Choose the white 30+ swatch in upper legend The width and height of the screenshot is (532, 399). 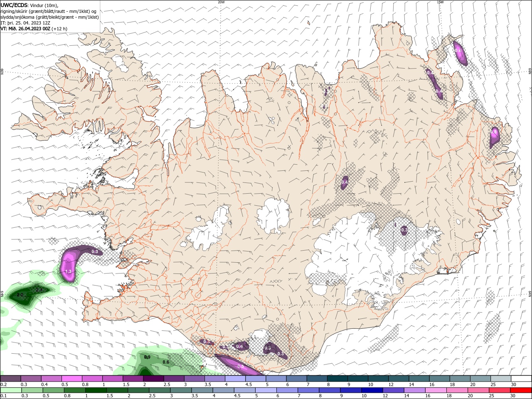(521, 379)
